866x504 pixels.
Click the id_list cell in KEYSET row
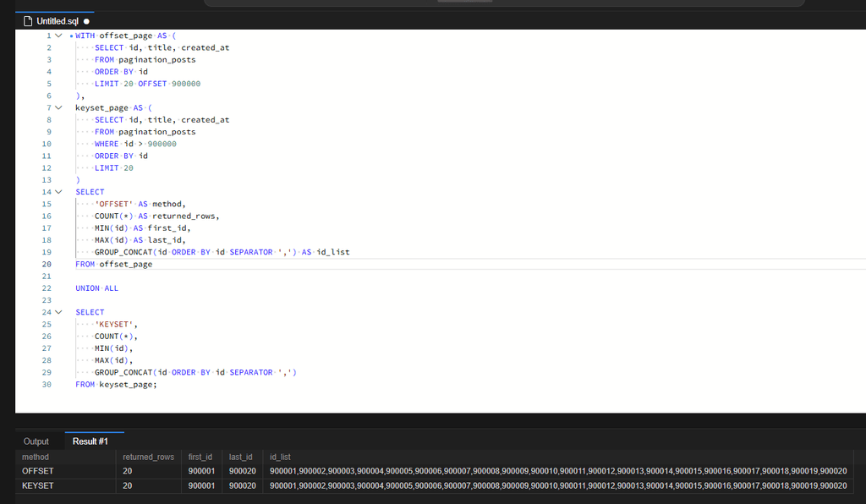point(558,485)
